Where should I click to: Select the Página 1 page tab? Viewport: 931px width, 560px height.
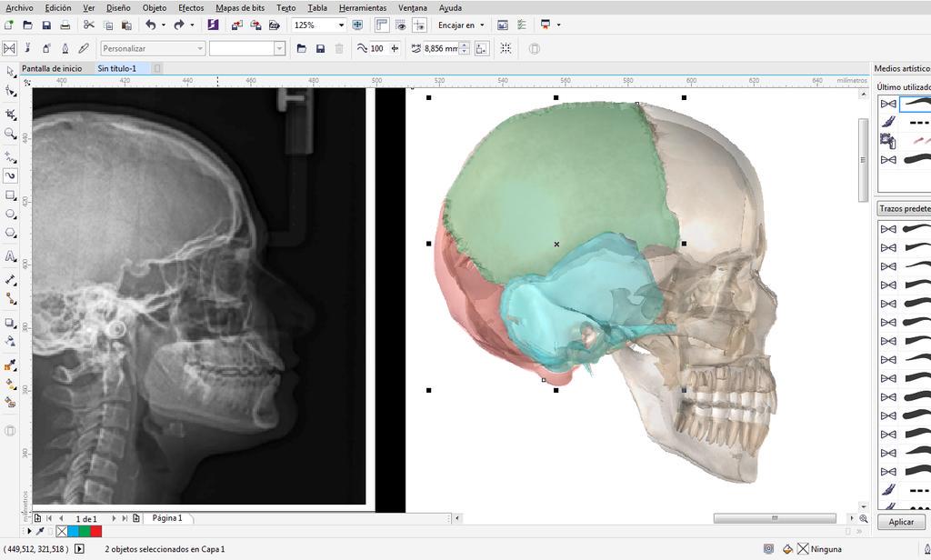coord(167,518)
